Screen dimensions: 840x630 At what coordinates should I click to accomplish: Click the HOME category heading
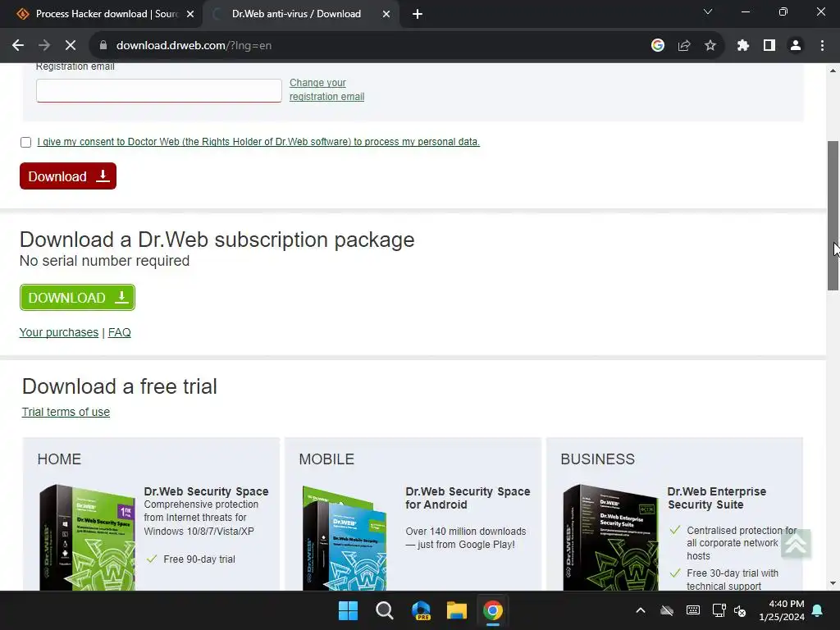pyautogui.click(x=59, y=459)
